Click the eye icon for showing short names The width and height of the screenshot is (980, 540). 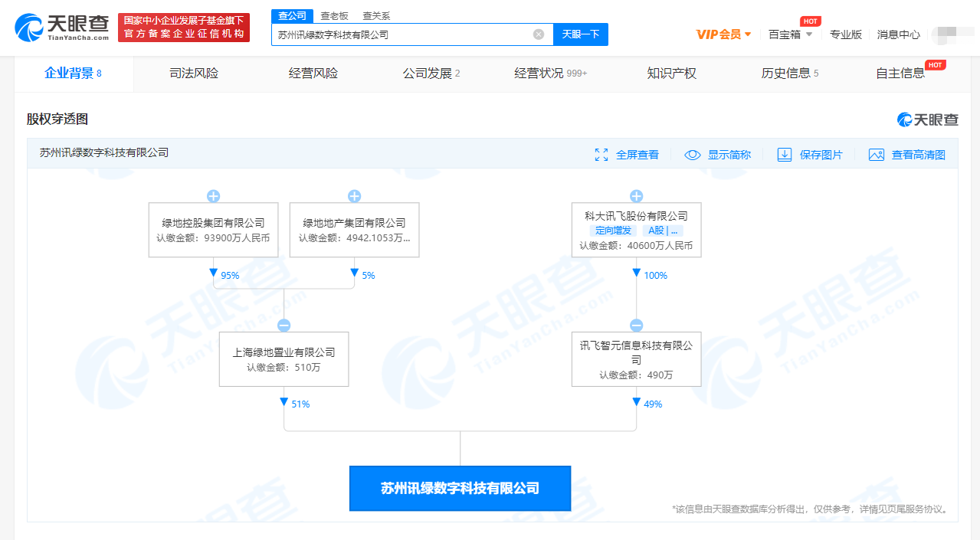coord(693,155)
